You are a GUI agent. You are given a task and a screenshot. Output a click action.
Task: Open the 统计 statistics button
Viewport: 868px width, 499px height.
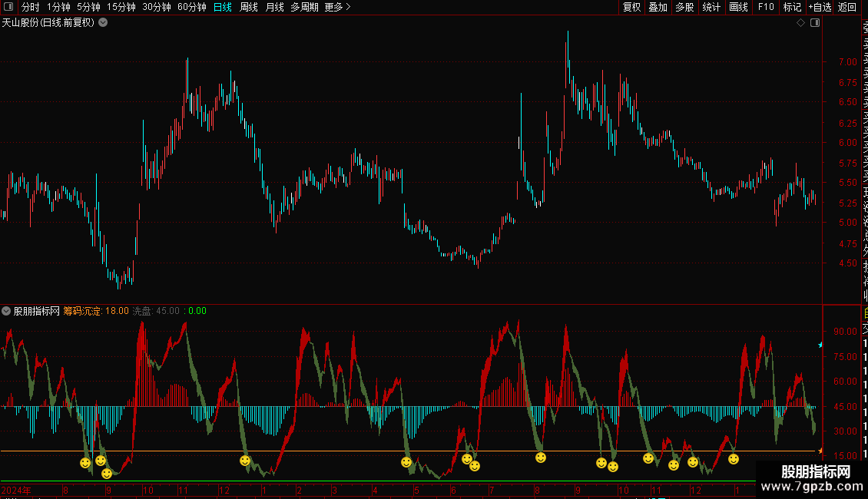[x=711, y=7]
